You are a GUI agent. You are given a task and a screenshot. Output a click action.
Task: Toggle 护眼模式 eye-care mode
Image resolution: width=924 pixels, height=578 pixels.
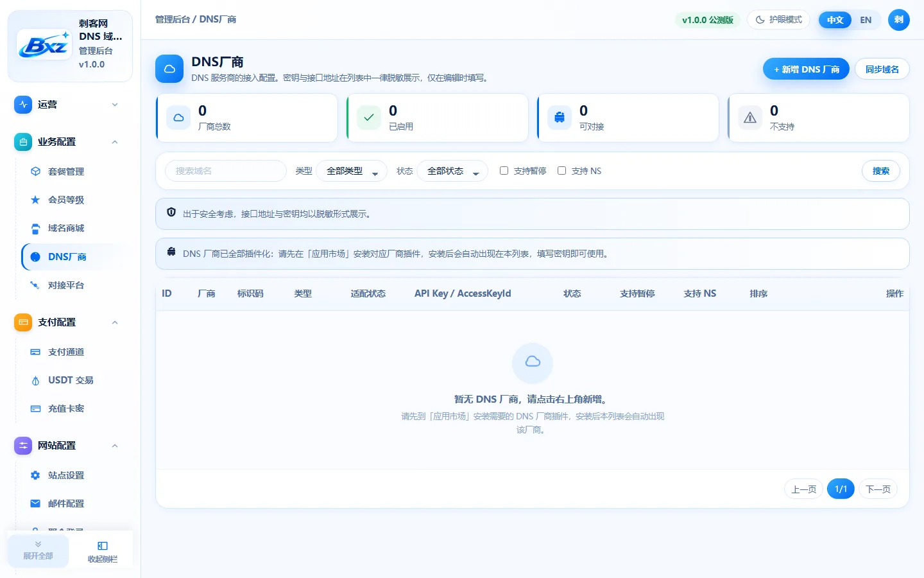[778, 20]
